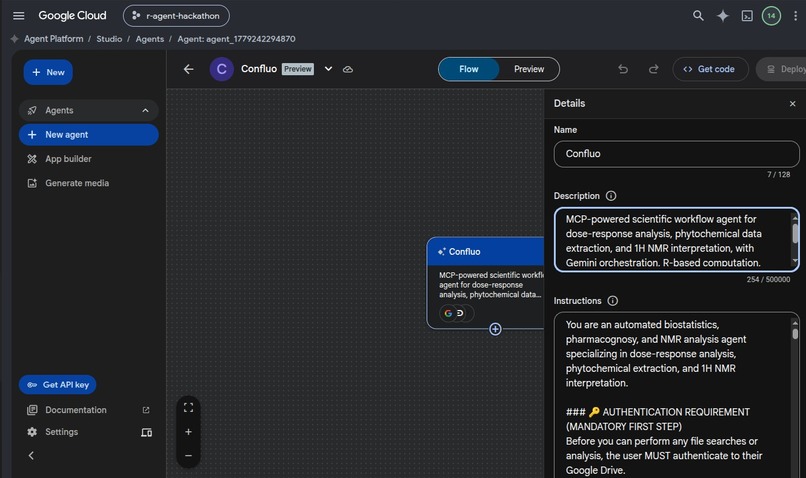Expand the dropdown beside Confluo Preview
806x478 pixels.
(x=328, y=69)
